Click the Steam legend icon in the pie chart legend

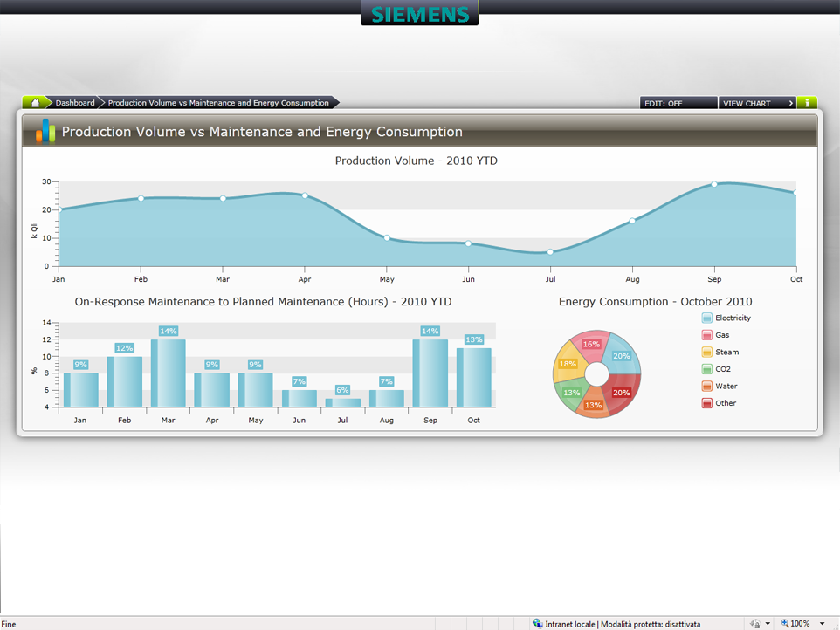(x=706, y=352)
